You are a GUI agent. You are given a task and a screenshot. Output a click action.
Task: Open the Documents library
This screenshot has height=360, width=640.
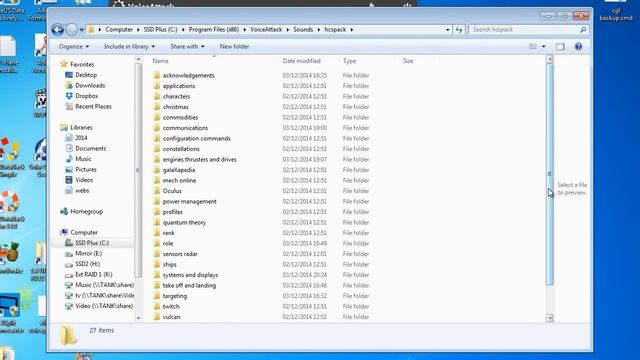pos(90,149)
